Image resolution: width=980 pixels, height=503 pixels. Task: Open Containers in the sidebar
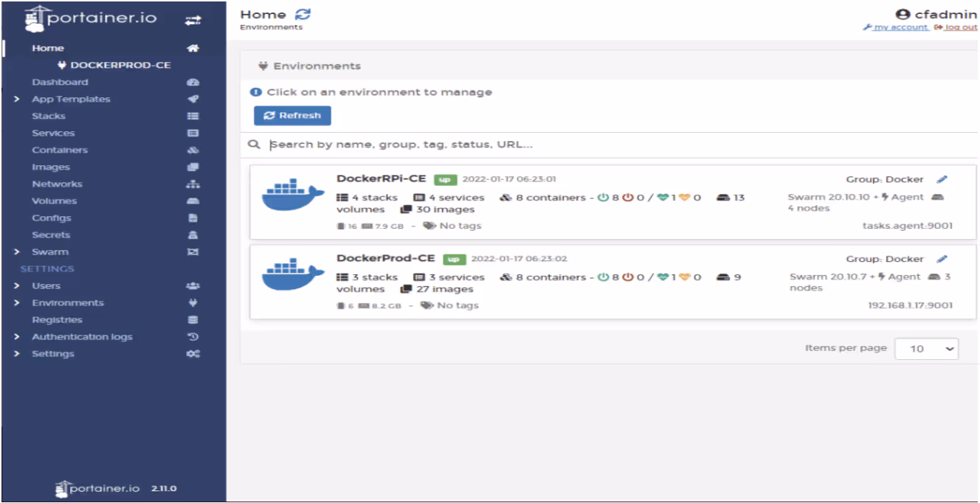(x=60, y=150)
